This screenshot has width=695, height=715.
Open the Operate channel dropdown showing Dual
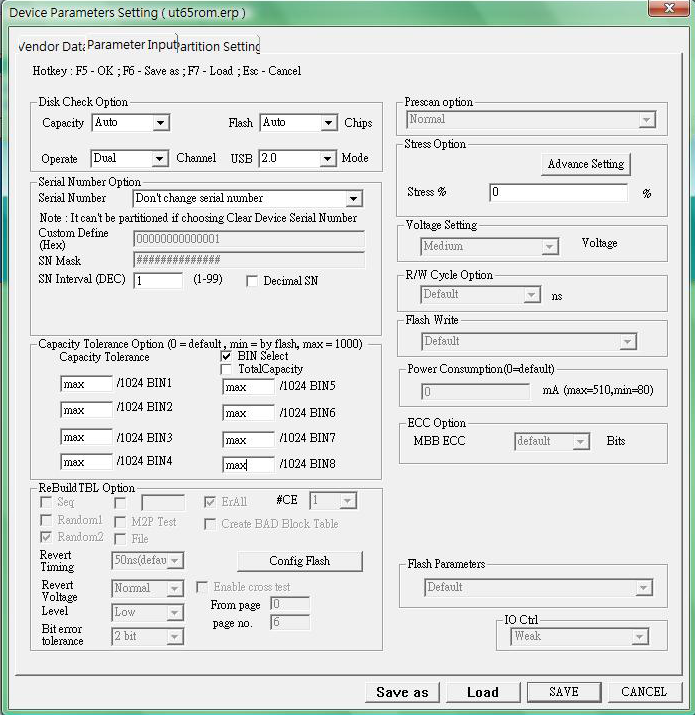tap(130, 158)
